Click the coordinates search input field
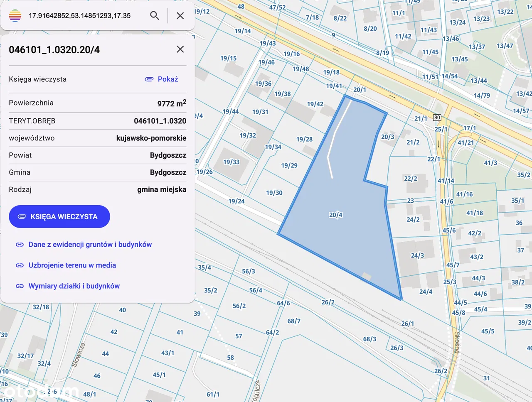This screenshot has height=402, width=532. 83,16
